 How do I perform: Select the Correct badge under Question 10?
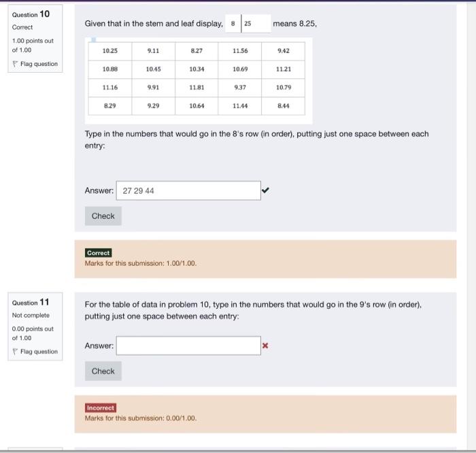[99, 253]
